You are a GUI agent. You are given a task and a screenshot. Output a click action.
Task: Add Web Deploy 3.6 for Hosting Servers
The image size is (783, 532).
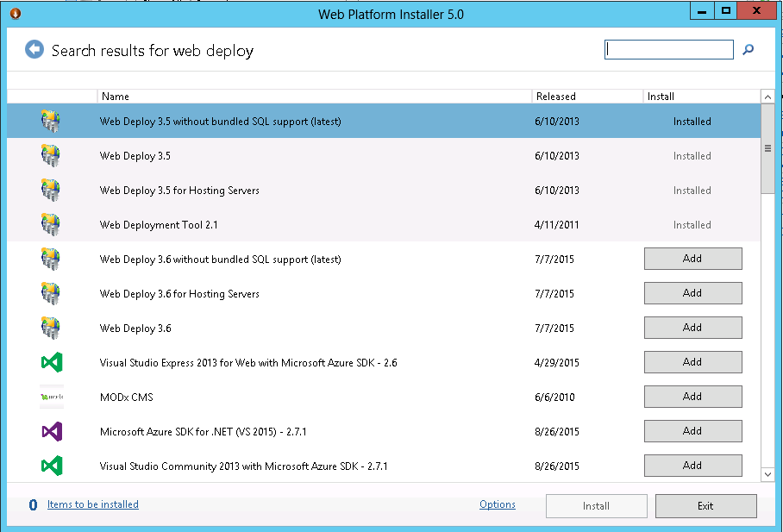click(692, 293)
